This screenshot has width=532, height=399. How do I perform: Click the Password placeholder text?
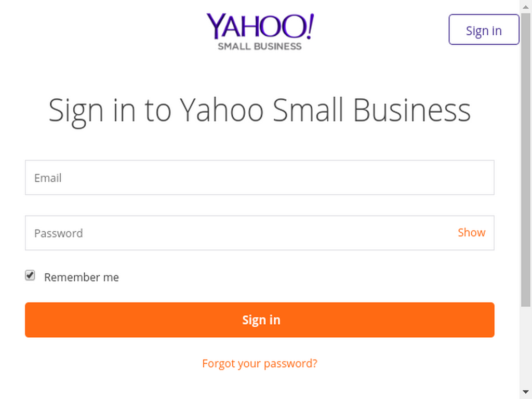[58, 233]
